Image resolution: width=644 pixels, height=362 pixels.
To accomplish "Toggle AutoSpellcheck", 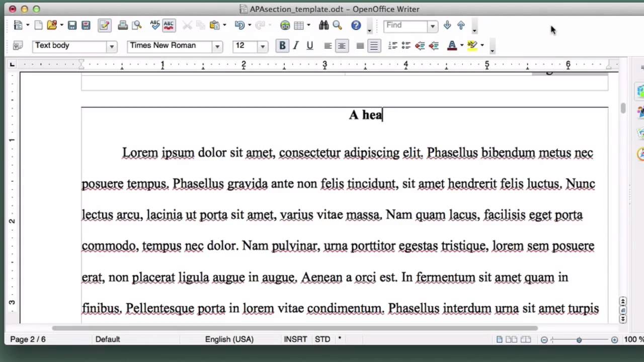I will click(x=169, y=25).
